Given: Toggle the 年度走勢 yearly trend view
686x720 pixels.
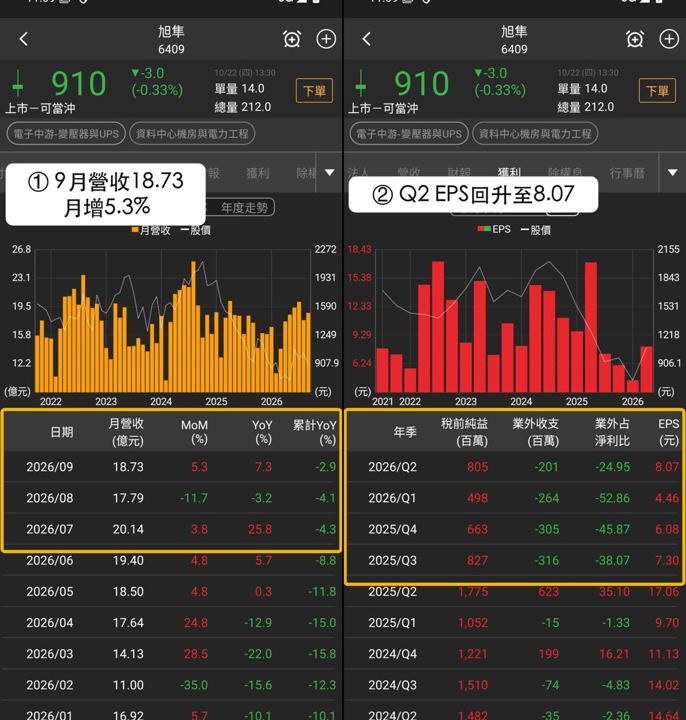Looking at the screenshot, I should pos(242,208).
